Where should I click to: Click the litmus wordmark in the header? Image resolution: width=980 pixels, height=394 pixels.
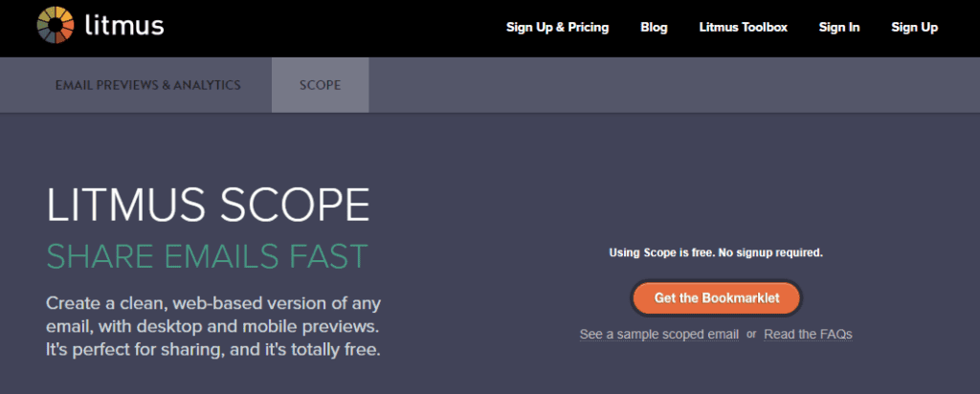[123, 26]
